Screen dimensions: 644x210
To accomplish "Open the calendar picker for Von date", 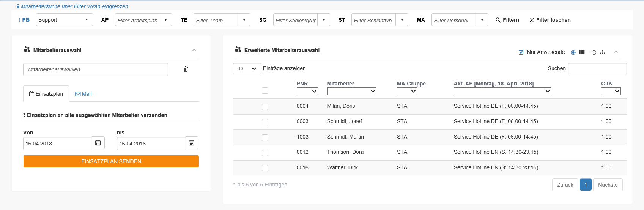I will (x=98, y=143).
